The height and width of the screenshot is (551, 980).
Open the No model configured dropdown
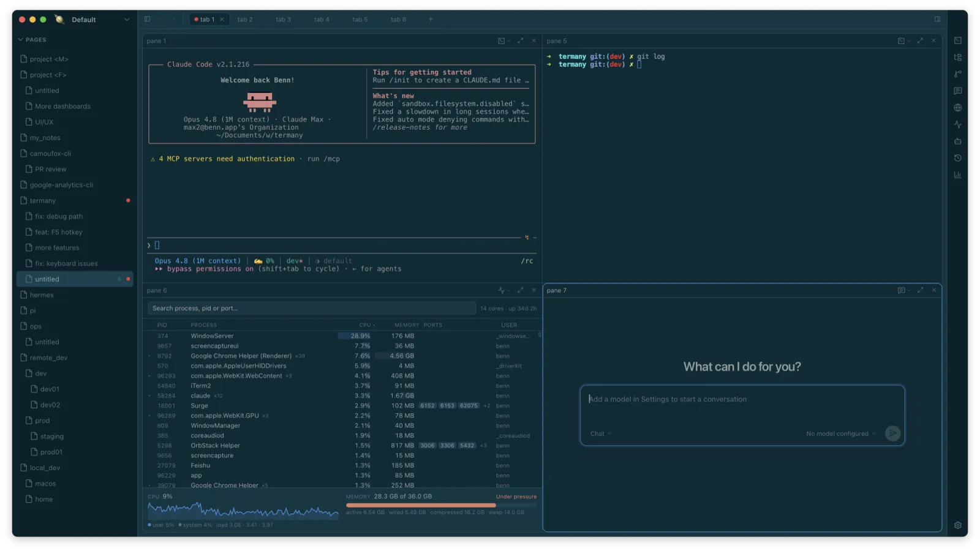[x=841, y=433]
